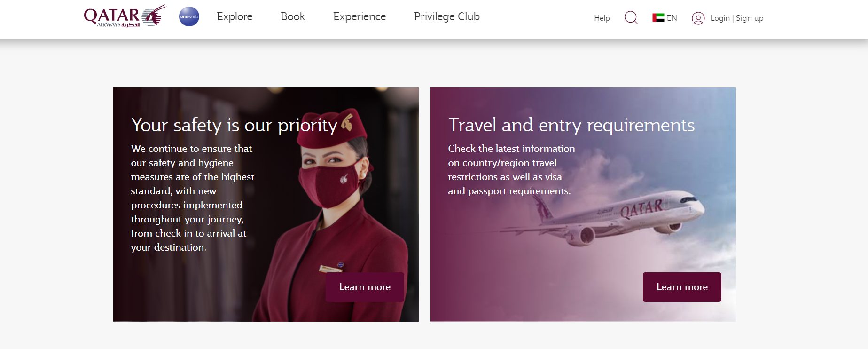Click Login to sign into your account
This screenshot has height=349, width=868.
[x=719, y=18]
